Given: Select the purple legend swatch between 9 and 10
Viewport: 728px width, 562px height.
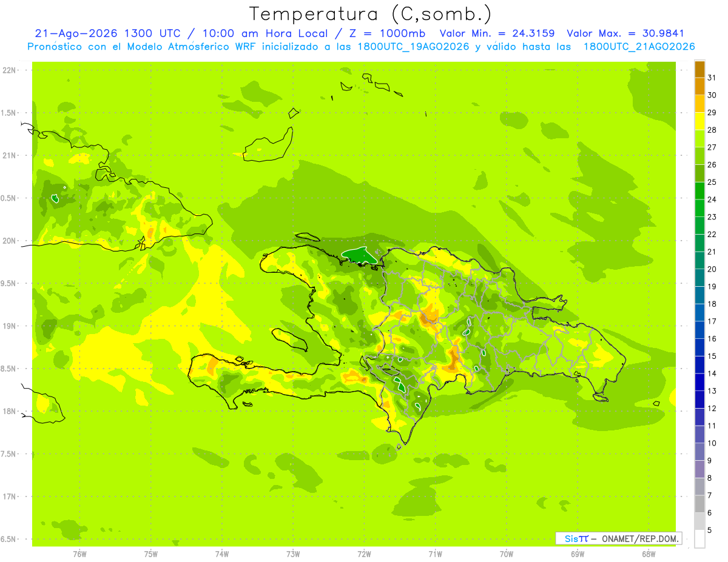Looking at the screenshot, I should [699, 452].
